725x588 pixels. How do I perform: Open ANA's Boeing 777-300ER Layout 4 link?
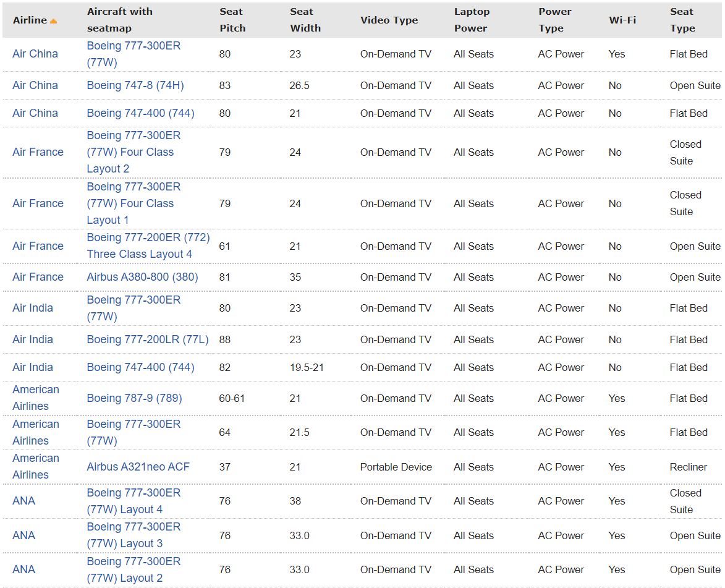pos(133,501)
